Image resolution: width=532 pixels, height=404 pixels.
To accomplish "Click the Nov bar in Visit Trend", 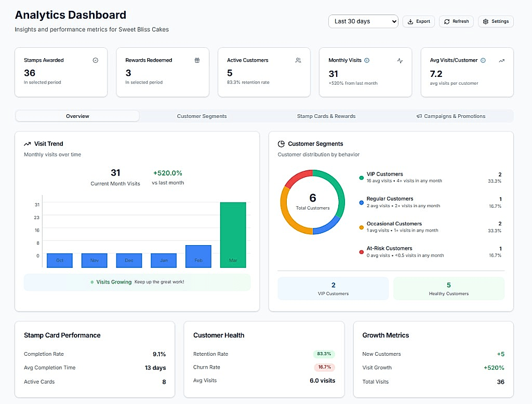I will pyautogui.click(x=95, y=261).
